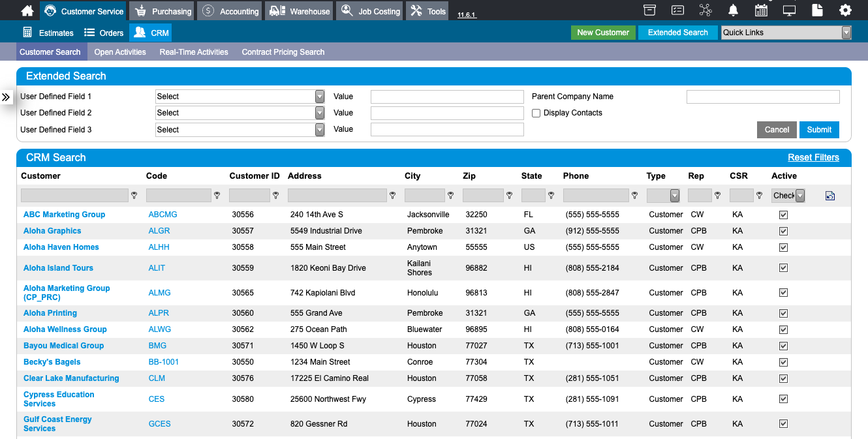This screenshot has width=868, height=439.
Task: Enable the Display Contacts checkbox
Action: coord(536,113)
